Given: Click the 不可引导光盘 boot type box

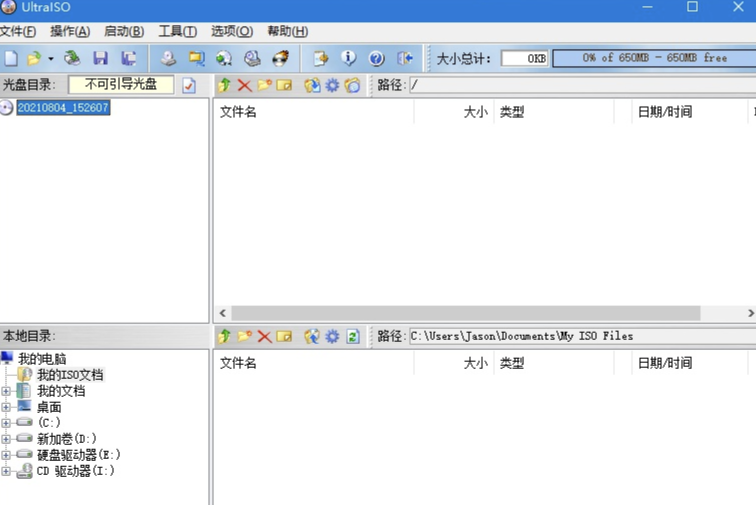Looking at the screenshot, I should (121, 84).
